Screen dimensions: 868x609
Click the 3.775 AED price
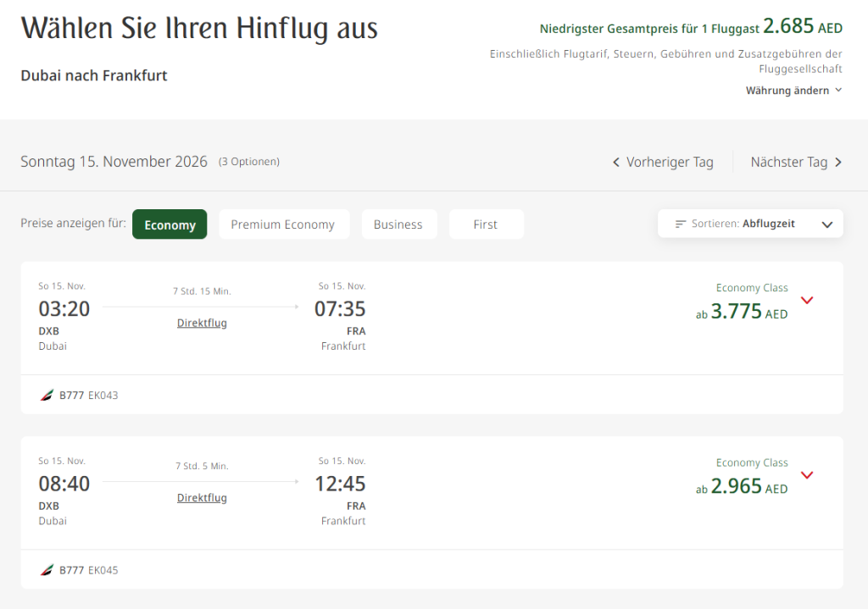coord(749,312)
